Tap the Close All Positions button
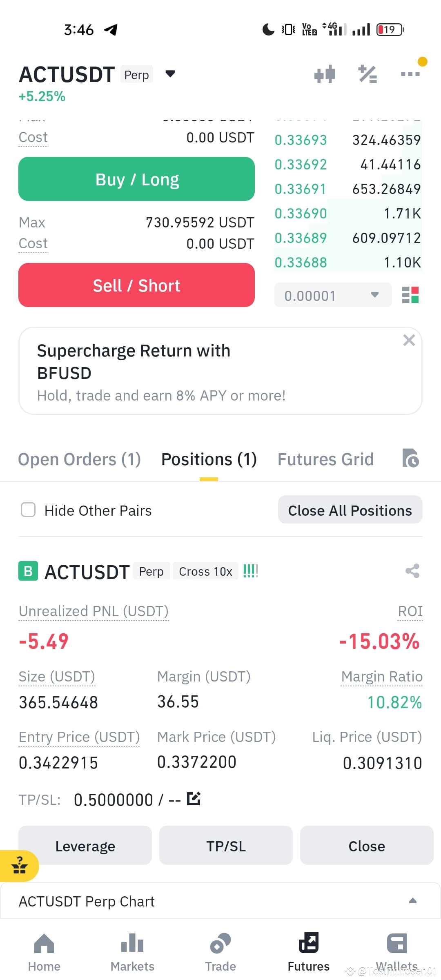Viewport: 441px width, 980px height. click(350, 510)
